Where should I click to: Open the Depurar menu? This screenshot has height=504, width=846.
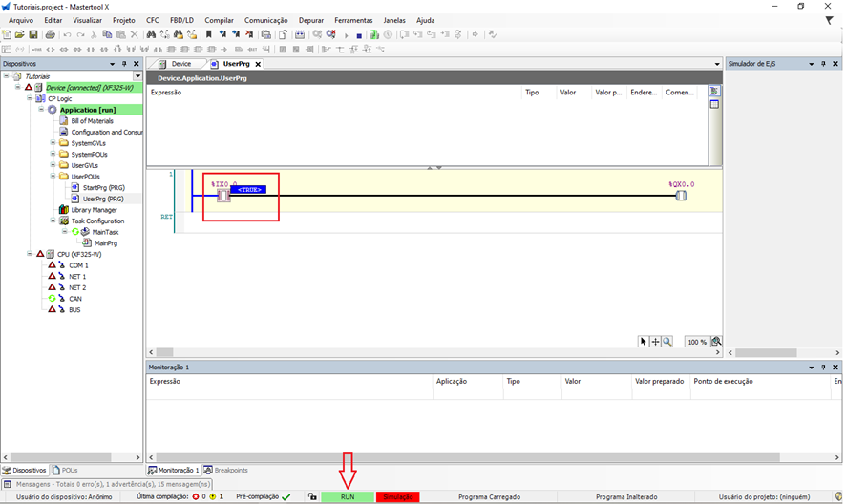(310, 20)
